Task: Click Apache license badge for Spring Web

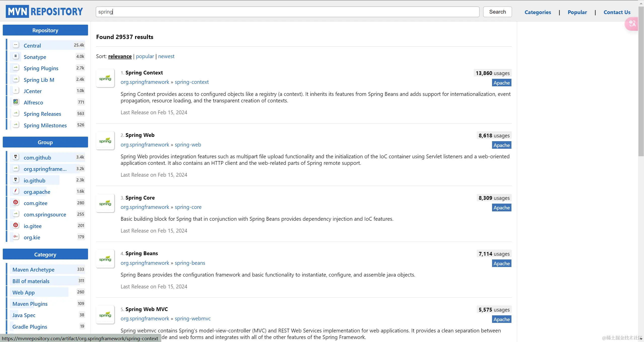Action: click(x=502, y=145)
